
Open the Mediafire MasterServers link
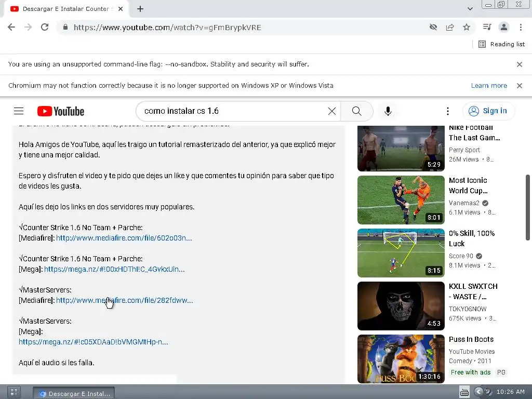tap(125, 300)
